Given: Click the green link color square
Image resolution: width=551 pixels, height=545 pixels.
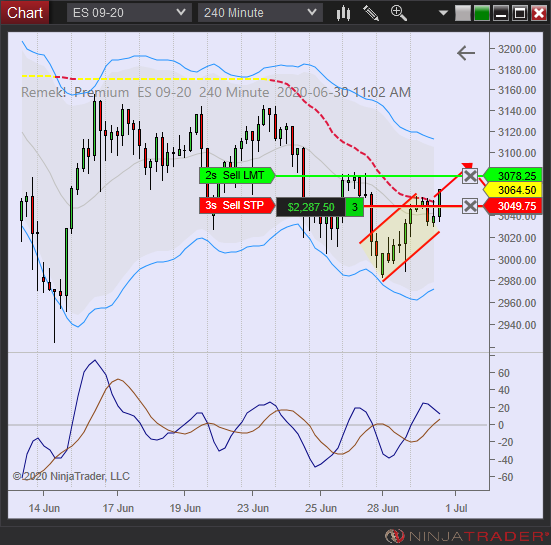Looking at the screenshot, I should click(x=482, y=13).
